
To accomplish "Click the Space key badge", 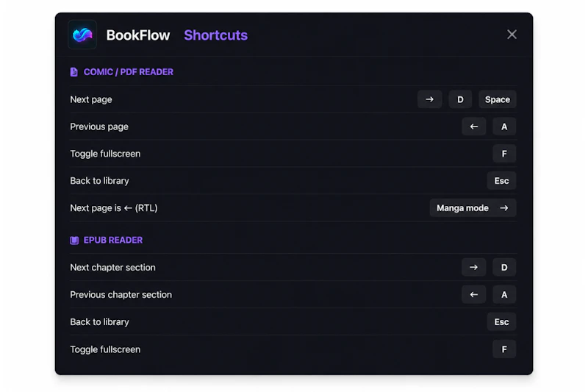I will click(498, 99).
